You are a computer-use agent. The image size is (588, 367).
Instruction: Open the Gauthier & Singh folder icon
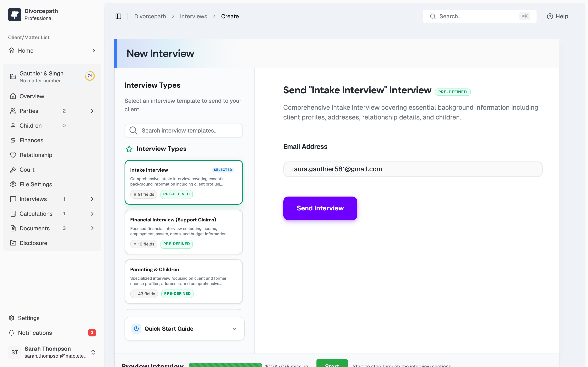13,76
